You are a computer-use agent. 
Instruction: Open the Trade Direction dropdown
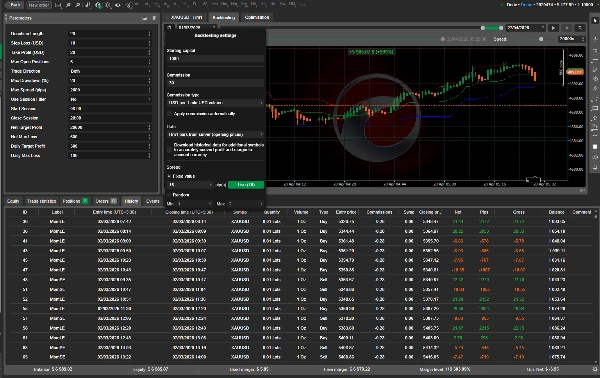[110, 71]
